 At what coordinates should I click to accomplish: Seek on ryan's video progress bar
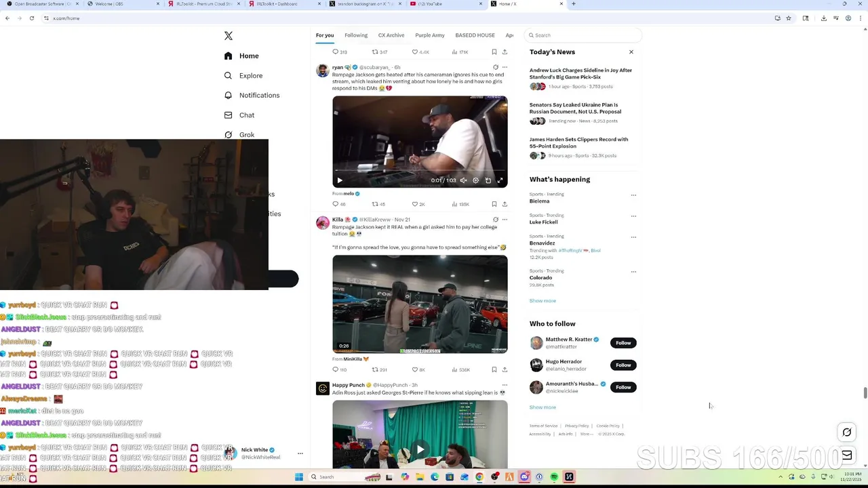[x=420, y=170]
